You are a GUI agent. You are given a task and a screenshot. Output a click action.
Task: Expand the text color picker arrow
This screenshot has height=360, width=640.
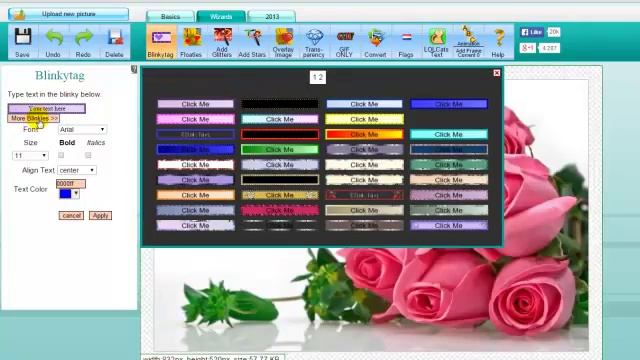[76, 193]
